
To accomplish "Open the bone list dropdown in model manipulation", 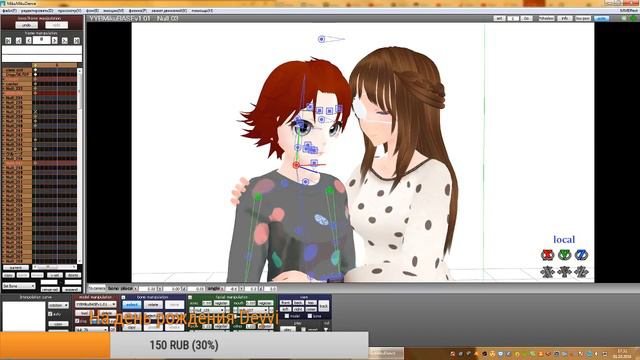I will click(91, 329).
